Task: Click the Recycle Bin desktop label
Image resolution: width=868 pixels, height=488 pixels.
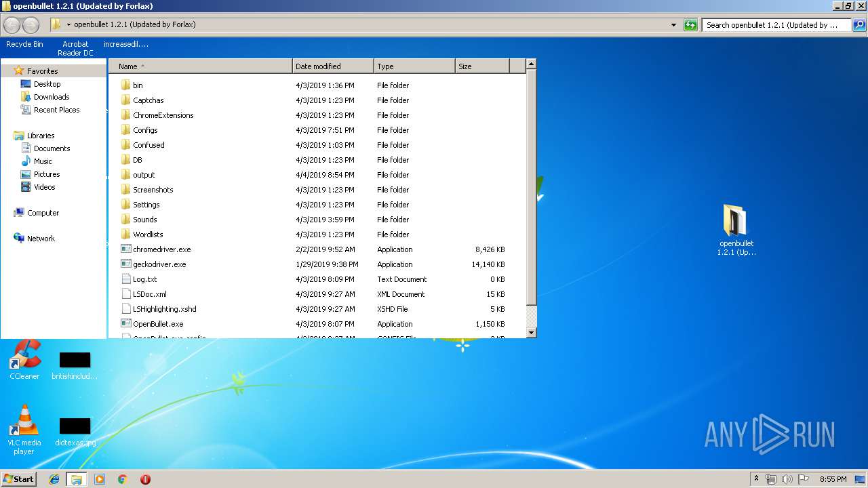Action: (24, 44)
